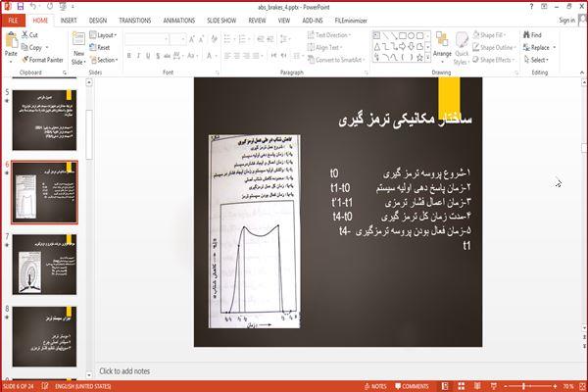Open the font size combo box
Screen dimensions: 588x392
coord(177,39)
